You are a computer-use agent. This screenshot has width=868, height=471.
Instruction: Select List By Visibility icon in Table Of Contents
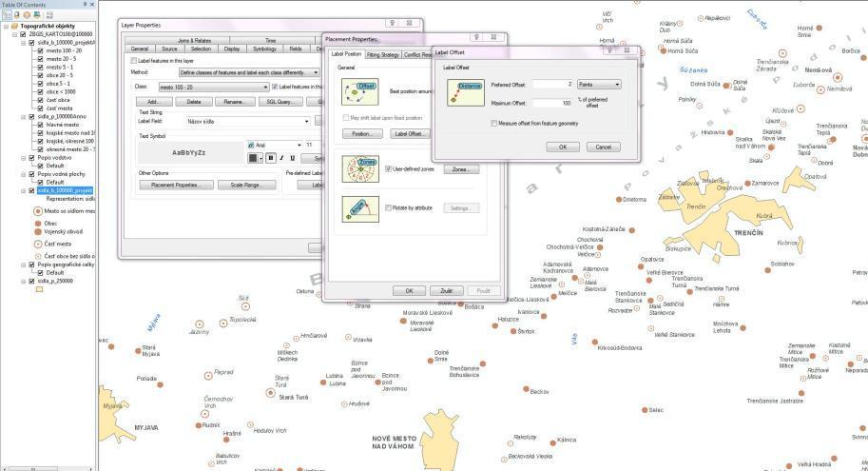[27, 15]
